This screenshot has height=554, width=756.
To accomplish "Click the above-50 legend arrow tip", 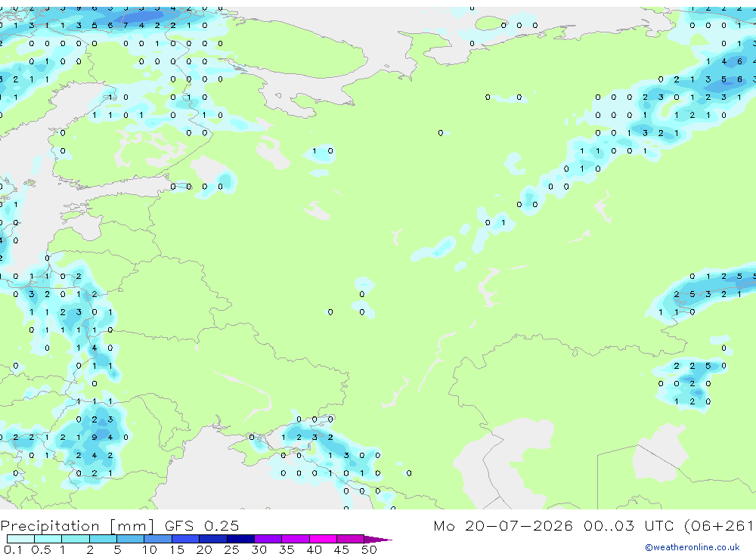I will [x=379, y=539].
